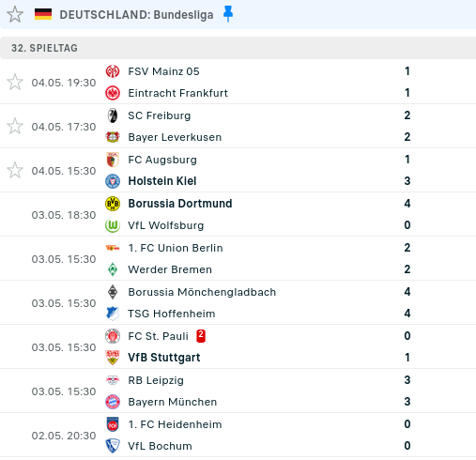Click the VfB Stuttgart crest icon
The width and height of the screenshot is (476, 460).
[113, 358]
